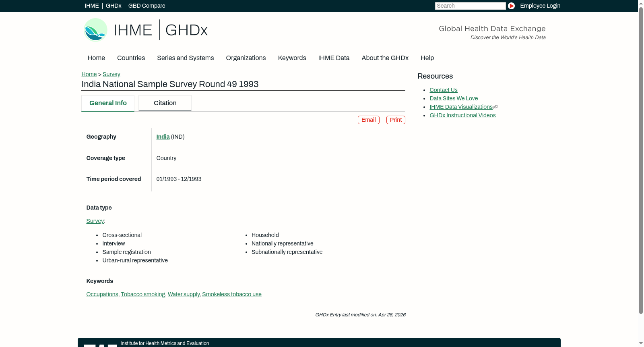Open the Keywords menu
Viewport: 644px width, 347px height.
pos(292,58)
